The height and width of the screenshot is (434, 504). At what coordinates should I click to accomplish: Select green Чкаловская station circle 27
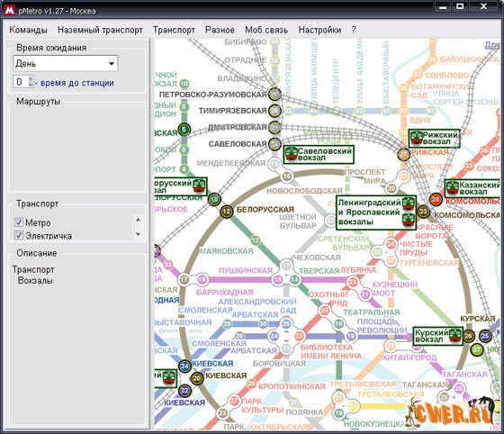click(477, 349)
